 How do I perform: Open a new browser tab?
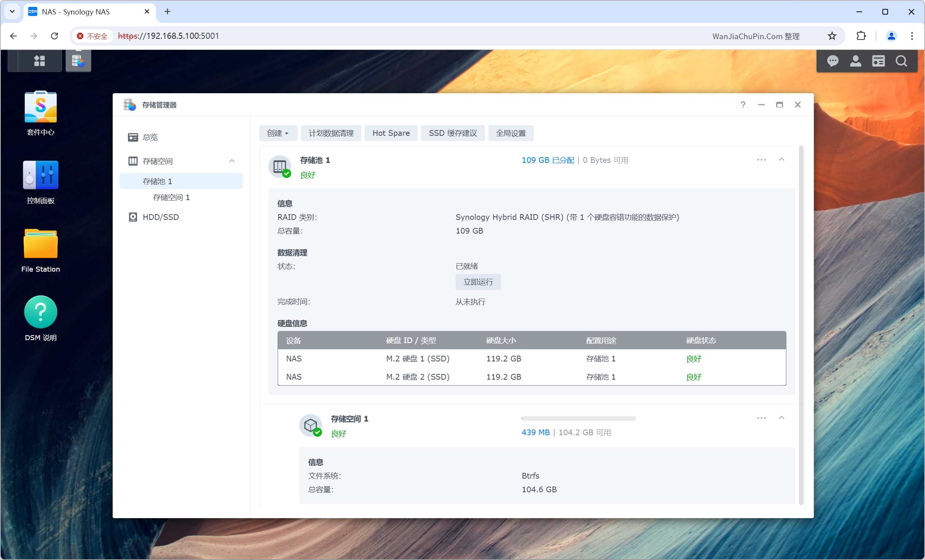(x=167, y=12)
